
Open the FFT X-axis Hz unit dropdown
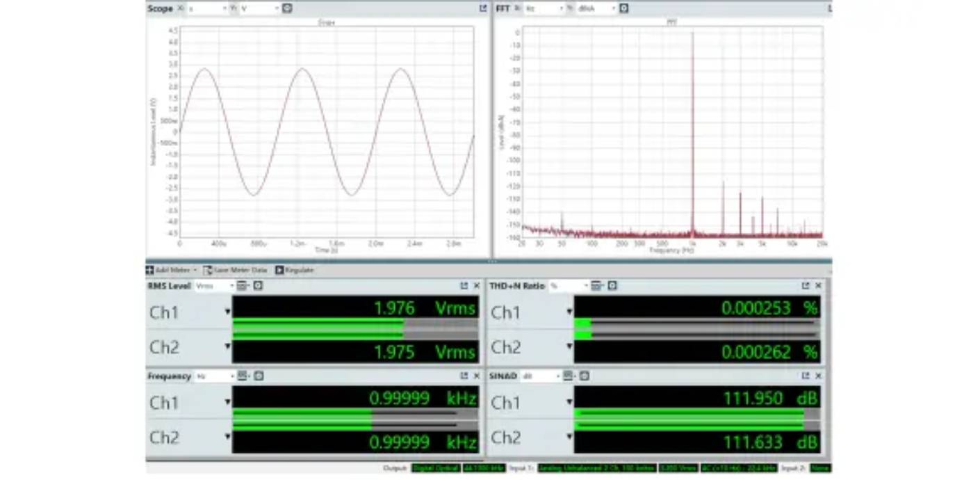[544, 8]
